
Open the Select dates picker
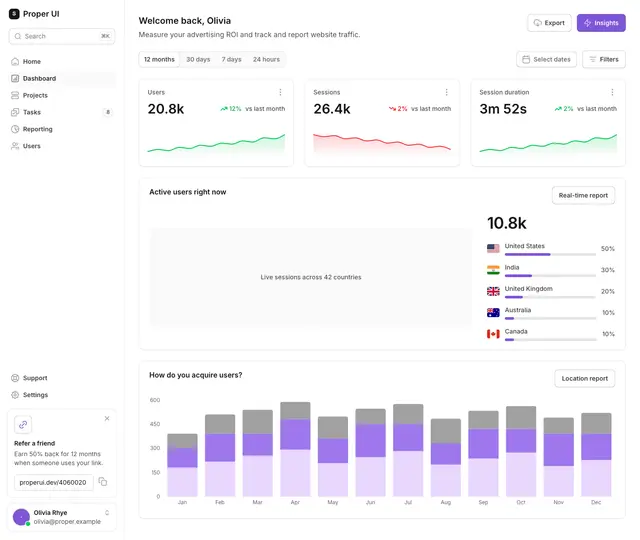[547, 60]
